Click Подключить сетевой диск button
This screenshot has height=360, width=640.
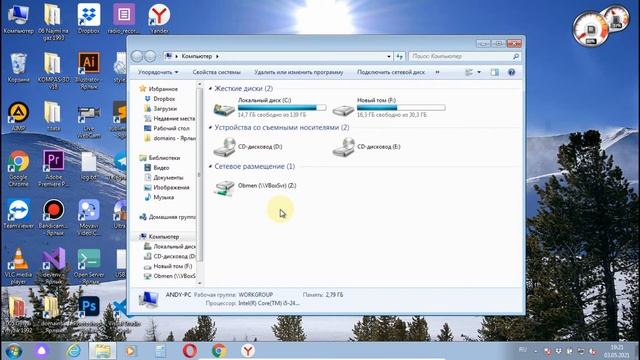pyautogui.click(x=391, y=72)
